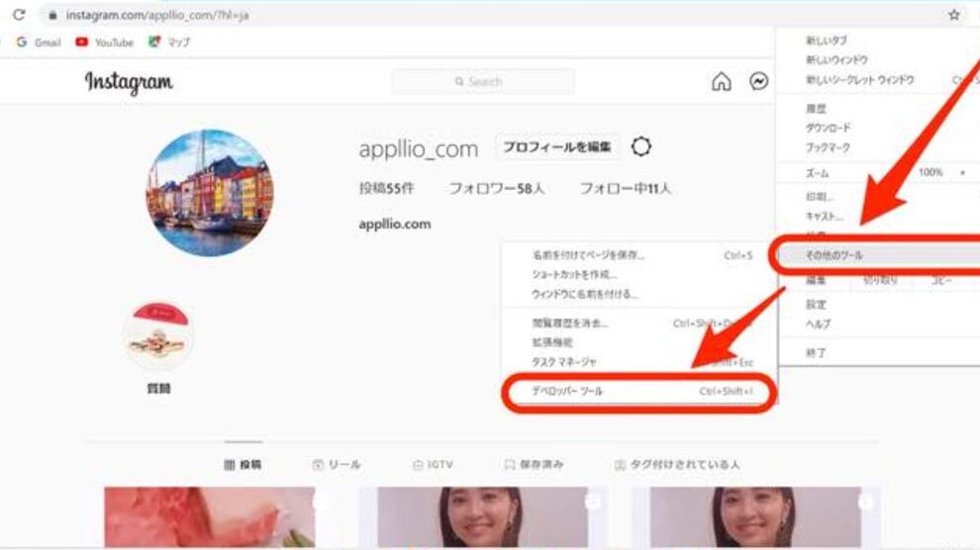Click the Instagram logo
The image size is (980, 550).
click(129, 82)
